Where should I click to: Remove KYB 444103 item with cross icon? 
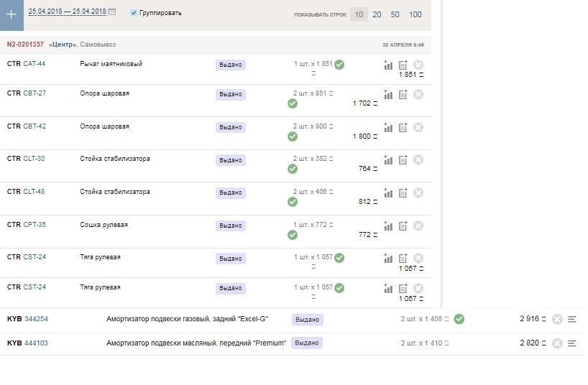556,343
